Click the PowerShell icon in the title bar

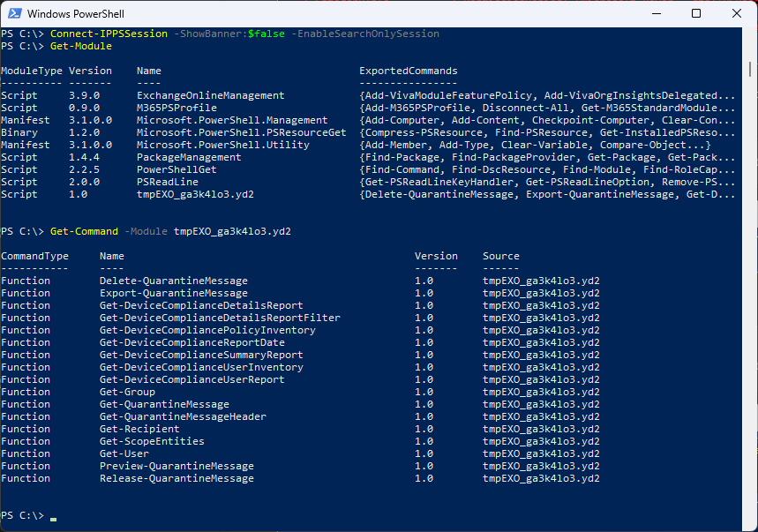[14, 13]
